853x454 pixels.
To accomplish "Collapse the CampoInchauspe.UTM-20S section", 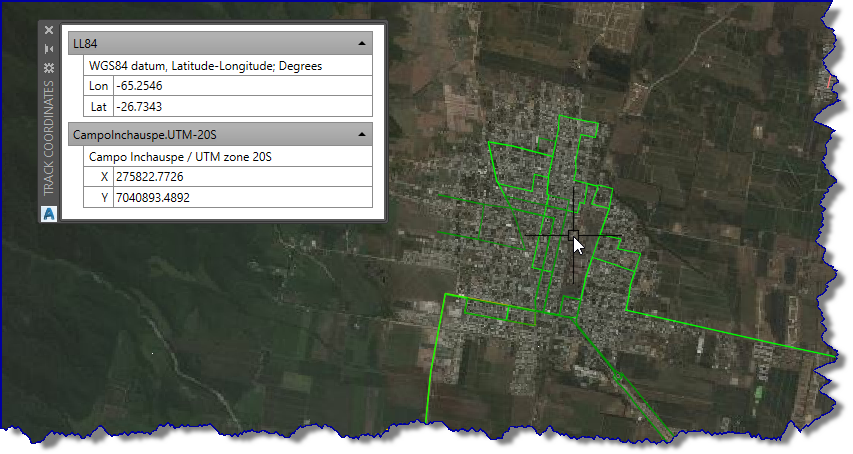I will 362,134.
